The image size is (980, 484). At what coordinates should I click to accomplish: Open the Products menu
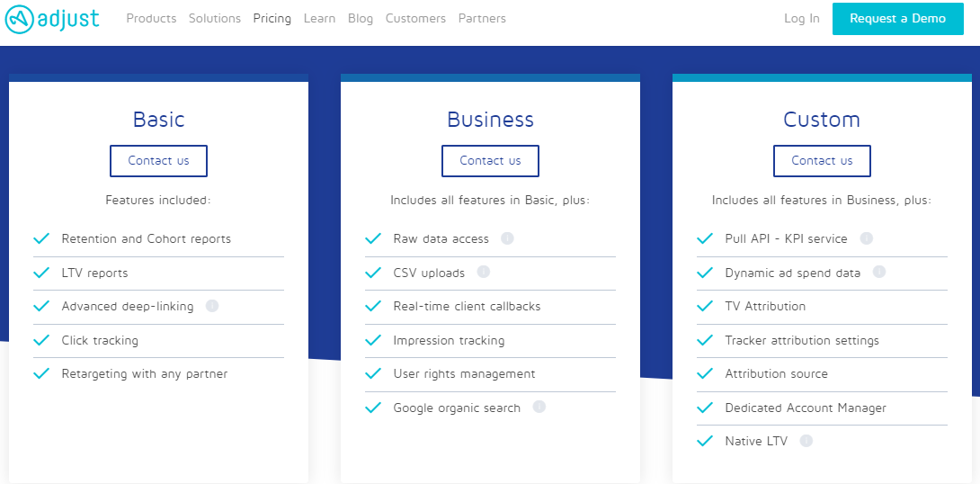[151, 19]
